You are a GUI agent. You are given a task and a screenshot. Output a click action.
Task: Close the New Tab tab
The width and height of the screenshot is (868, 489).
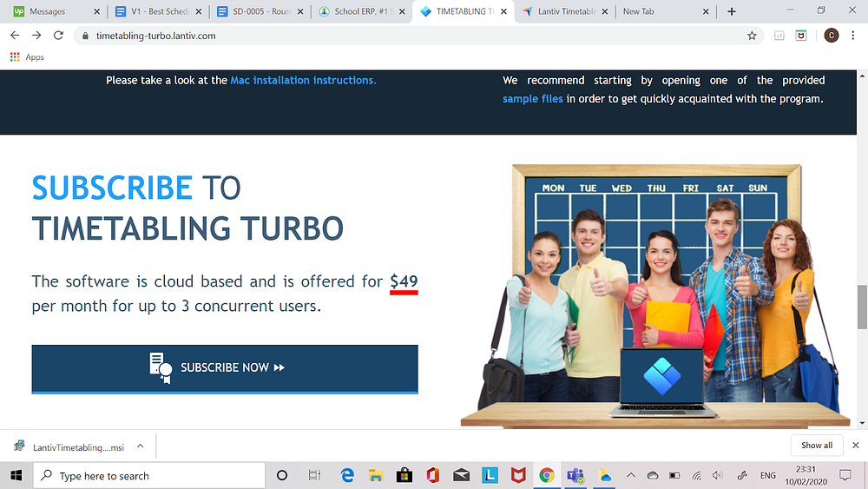706,11
